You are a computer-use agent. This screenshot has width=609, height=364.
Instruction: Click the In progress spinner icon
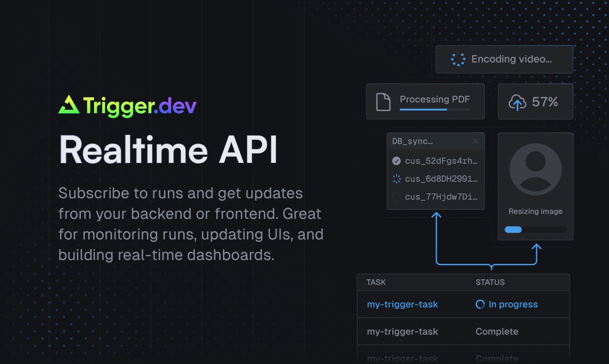point(480,304)
